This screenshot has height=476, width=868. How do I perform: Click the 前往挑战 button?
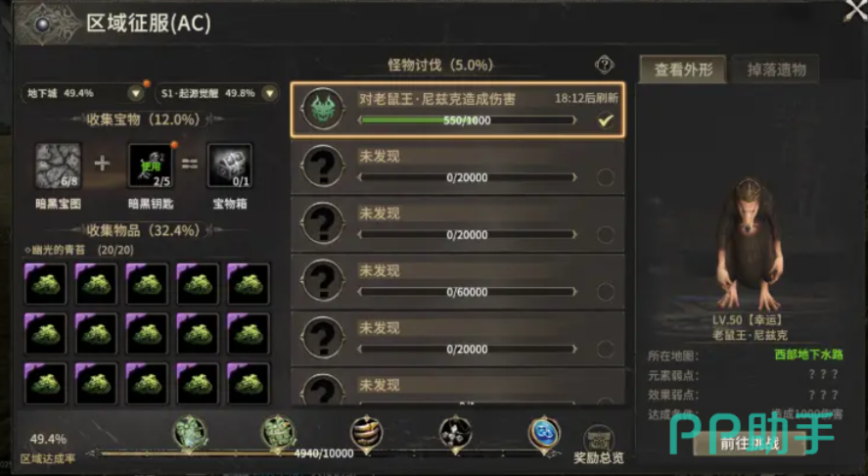[749, 444]
